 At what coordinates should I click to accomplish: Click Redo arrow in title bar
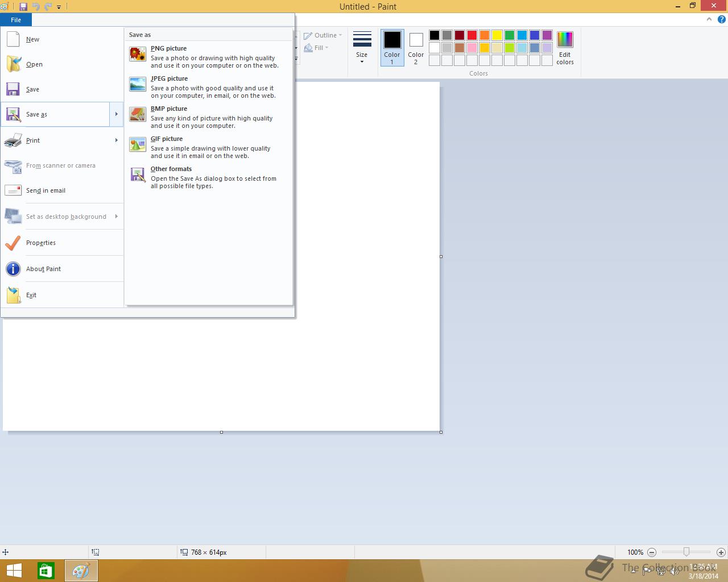coord(48,7)
